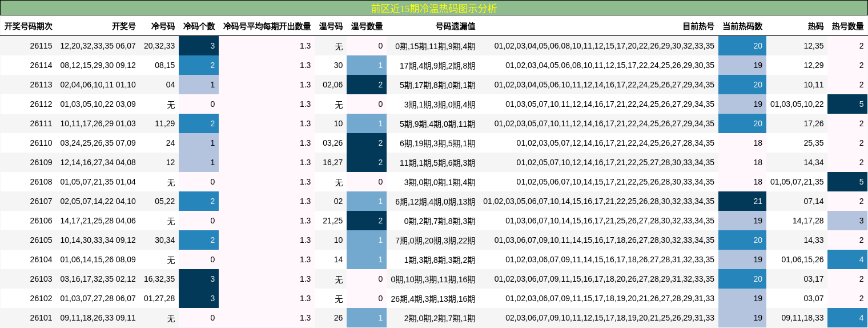Select issue number 26110

click(41, 143)
